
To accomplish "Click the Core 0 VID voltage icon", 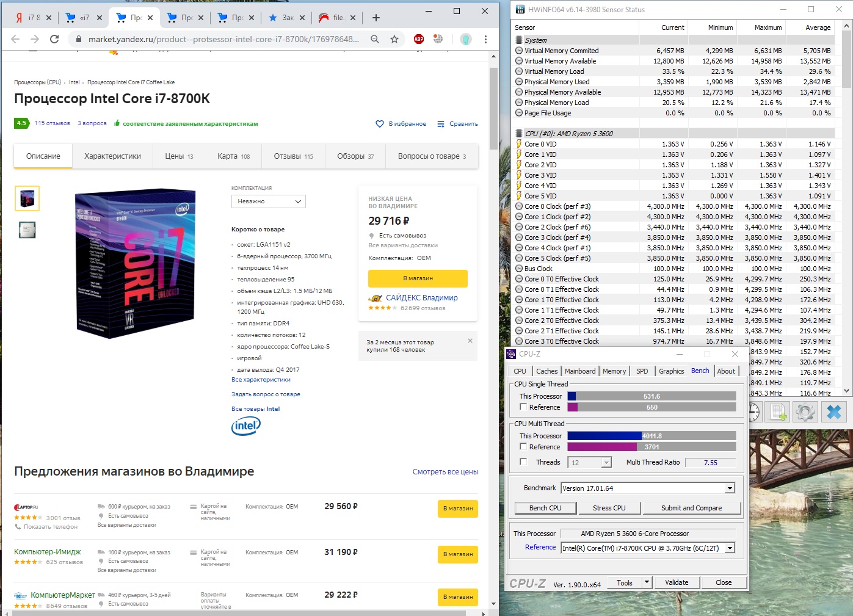I will click(519, 144).
